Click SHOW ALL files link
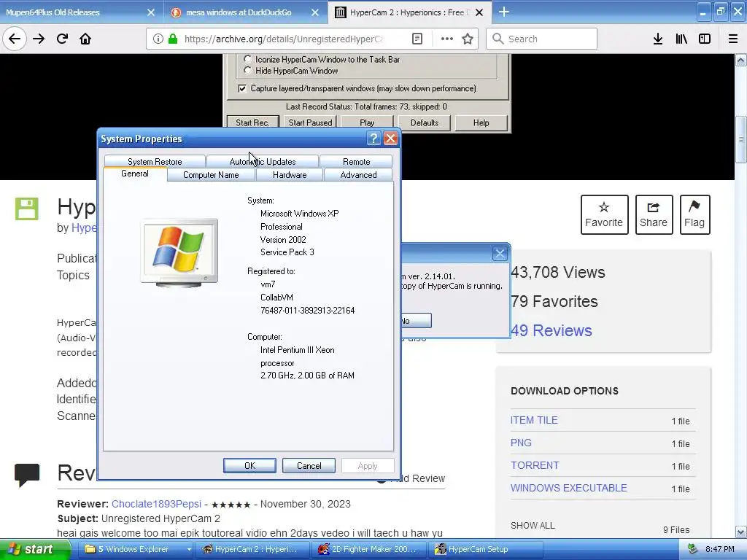Image resolution: width=747 pixels, height=560 pixels. pyautogui.click(x=533, y=525)
